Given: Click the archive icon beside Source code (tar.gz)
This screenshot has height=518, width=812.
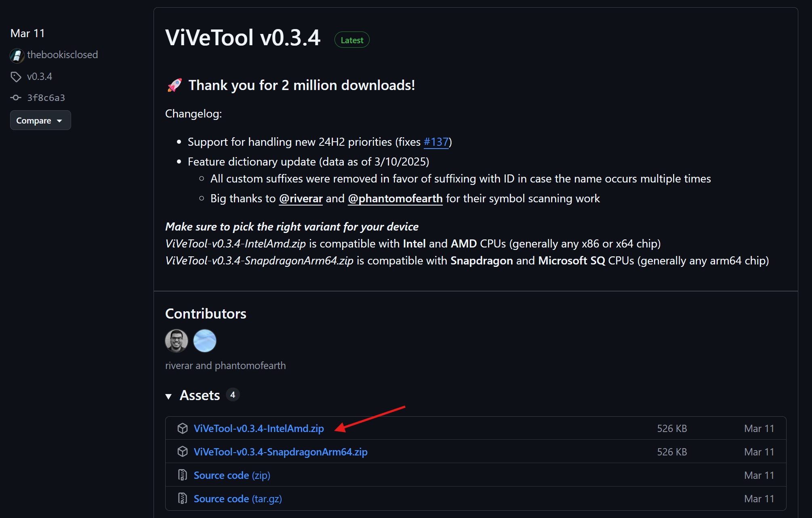Looking at the screenshot, I should click(x=183, y=499).
